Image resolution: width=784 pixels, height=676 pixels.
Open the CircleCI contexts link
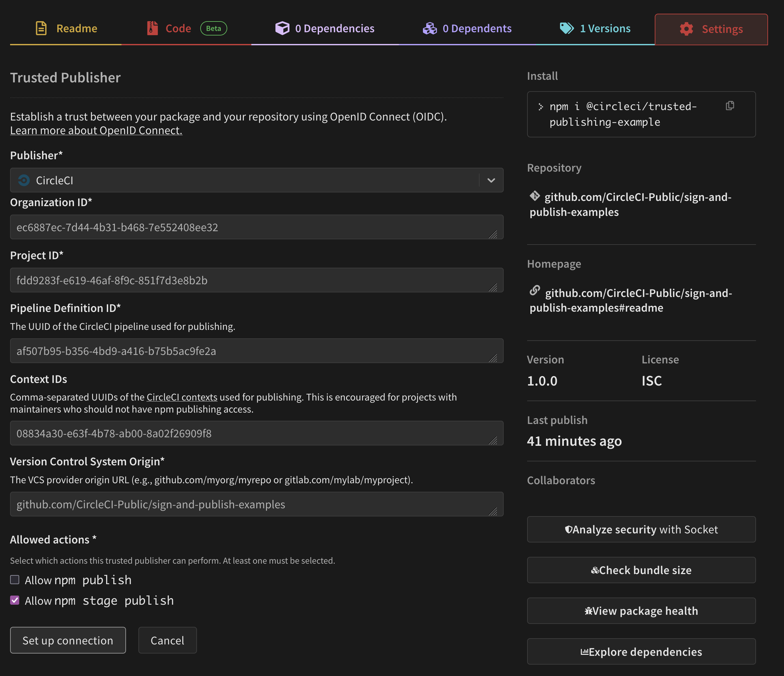182,397
